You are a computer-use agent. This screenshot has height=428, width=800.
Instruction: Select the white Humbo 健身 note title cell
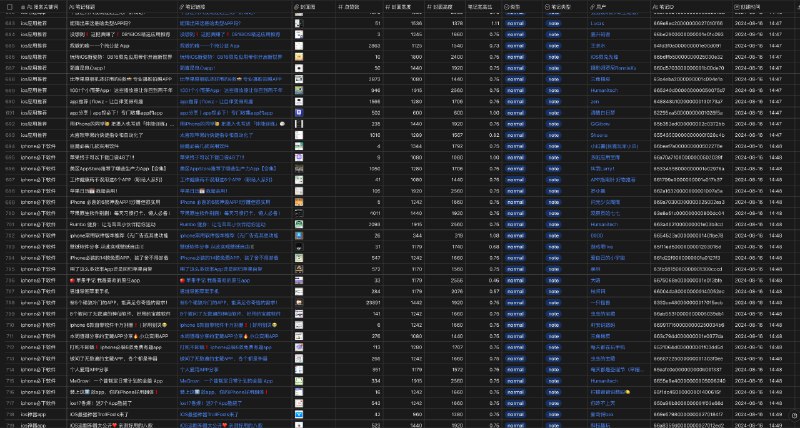coord(122,224)
